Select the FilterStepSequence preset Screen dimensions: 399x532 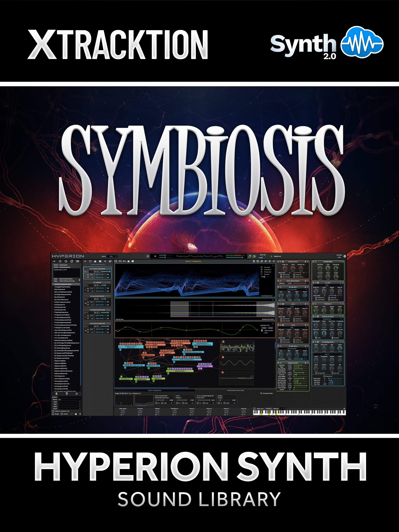point(66,312)
